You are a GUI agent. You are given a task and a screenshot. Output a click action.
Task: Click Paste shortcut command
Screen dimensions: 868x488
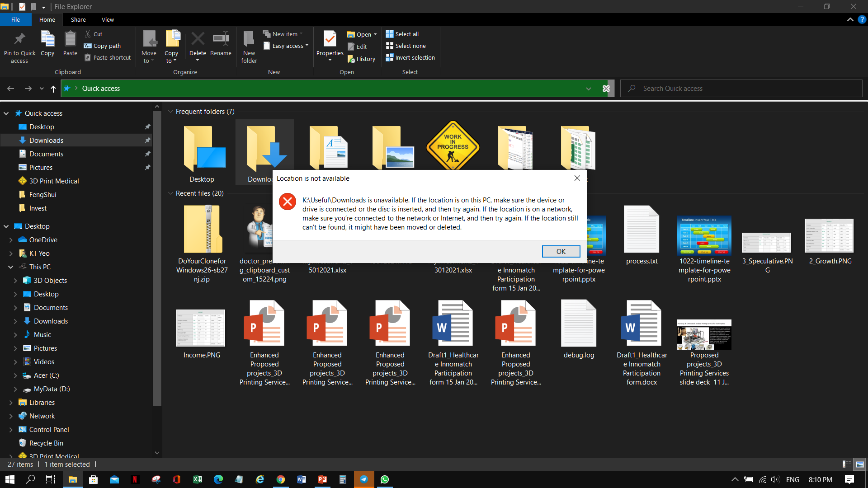tap(108, 57)
